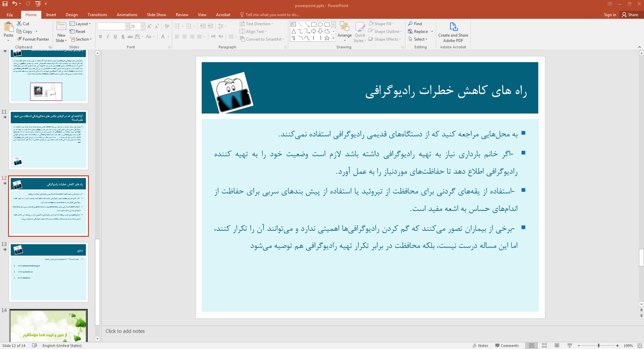This screenshot has height=349, width=644.
Task: Open the Text Direction dropdown
Action: tap(257, 24)
